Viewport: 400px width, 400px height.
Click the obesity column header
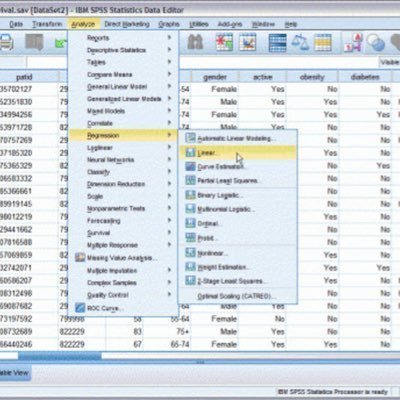click(x=312, y=77)
